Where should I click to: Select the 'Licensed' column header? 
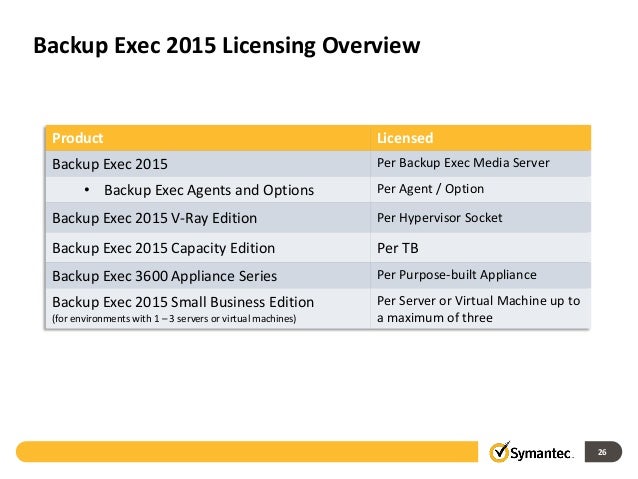coord(481,138)
